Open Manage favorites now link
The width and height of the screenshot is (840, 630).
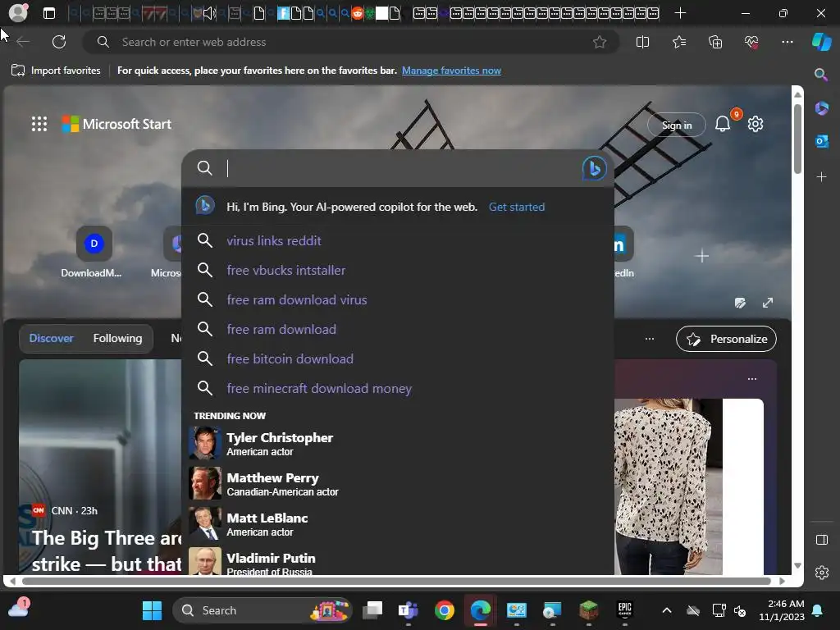click(x=452, y=71)
